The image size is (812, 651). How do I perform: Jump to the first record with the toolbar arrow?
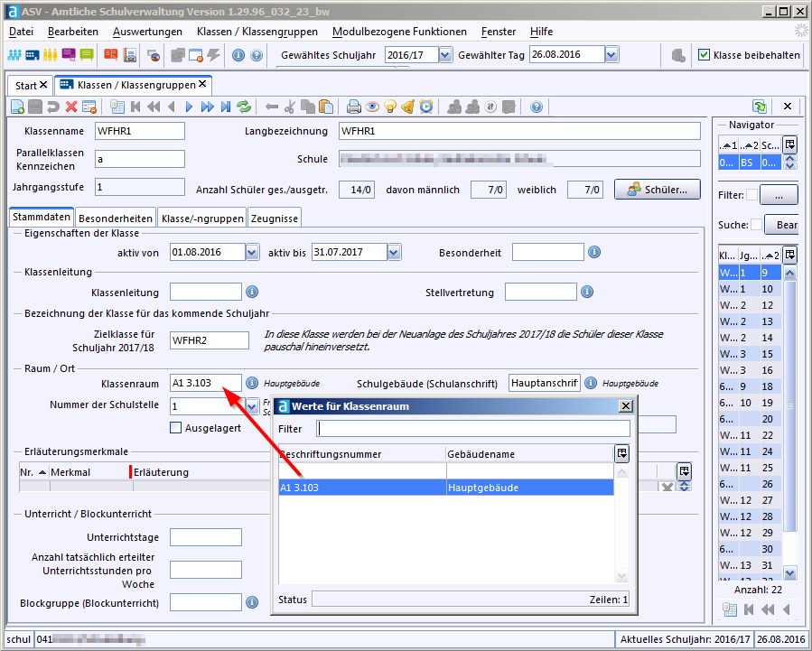click(135, 107)
